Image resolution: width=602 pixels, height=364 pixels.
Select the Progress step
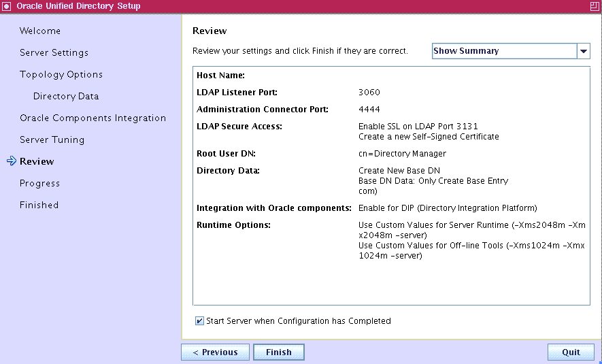(39, 183)
